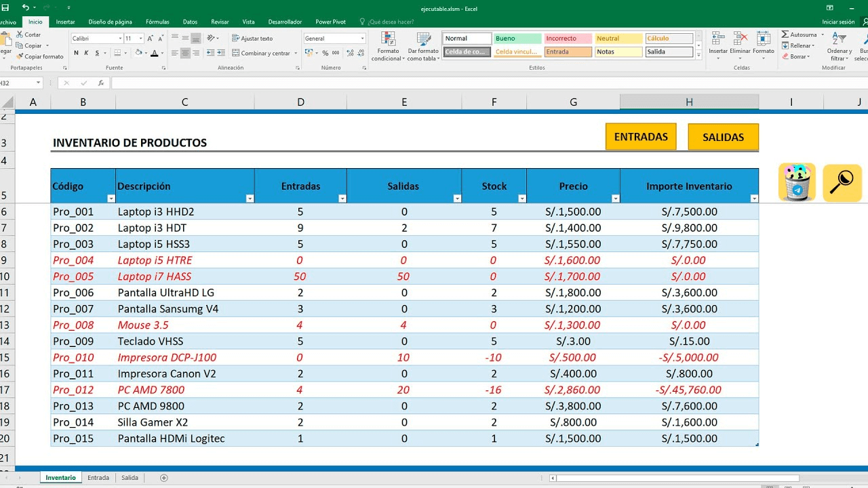Open the Entrada sheet tab

(x=98, y=477)
